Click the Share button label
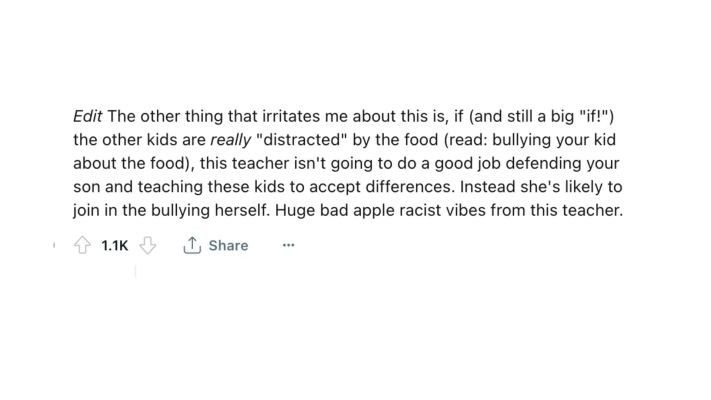The height and width of the screenshot is (400, 711). 228,245
